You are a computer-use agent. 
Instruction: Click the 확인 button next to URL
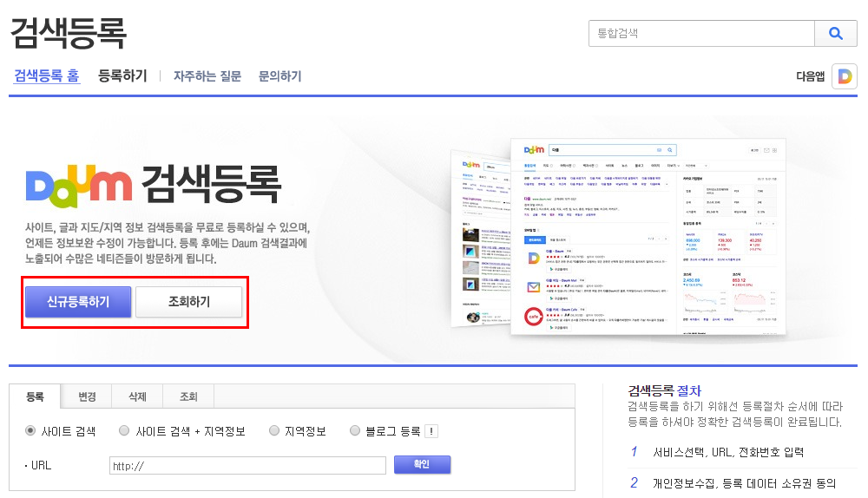422,464
